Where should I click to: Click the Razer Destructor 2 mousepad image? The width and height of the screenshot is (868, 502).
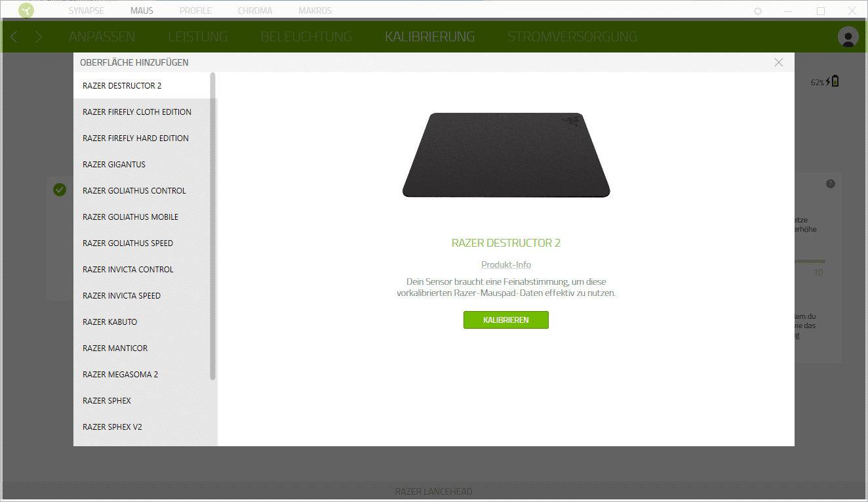pyautogui.click(x=505, y=155)
